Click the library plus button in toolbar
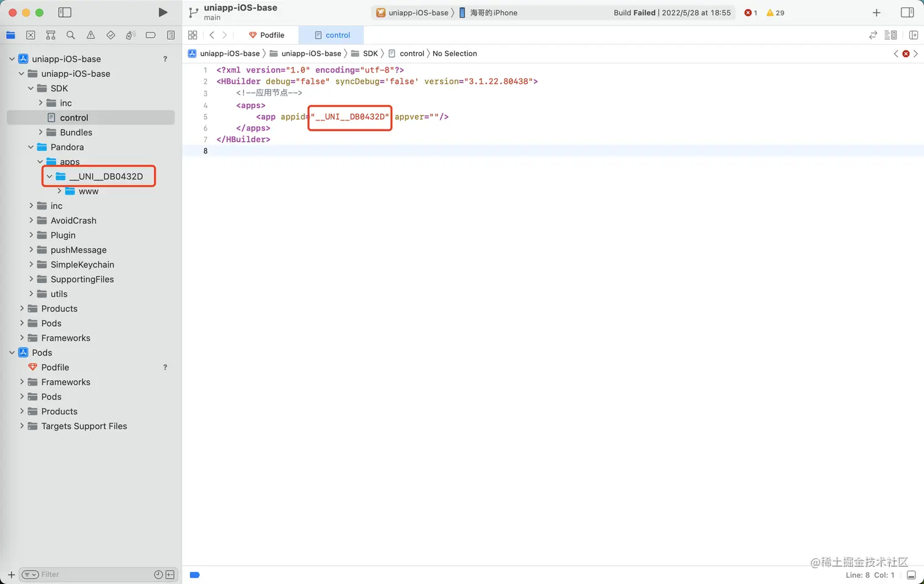Image resolution: width=924 pixels, height=584 pixels. tap(876, 12)
